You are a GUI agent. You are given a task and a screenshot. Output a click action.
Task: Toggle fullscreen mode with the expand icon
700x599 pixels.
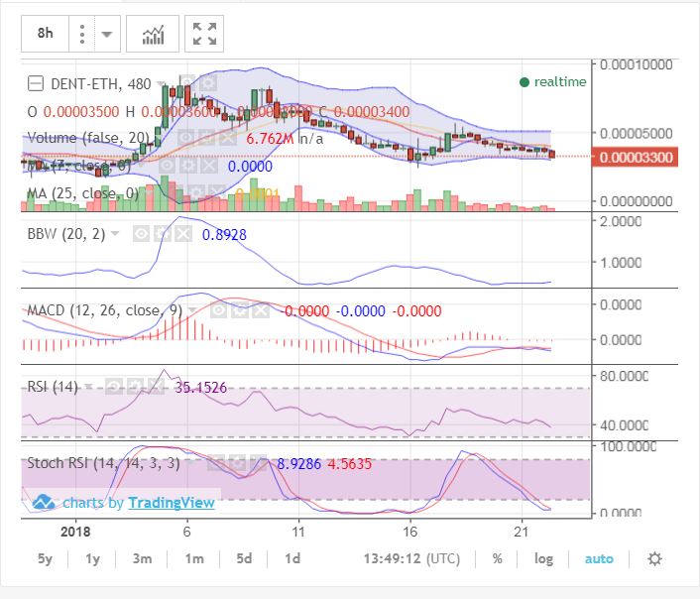pyautogui.click(x=204, y=34)
